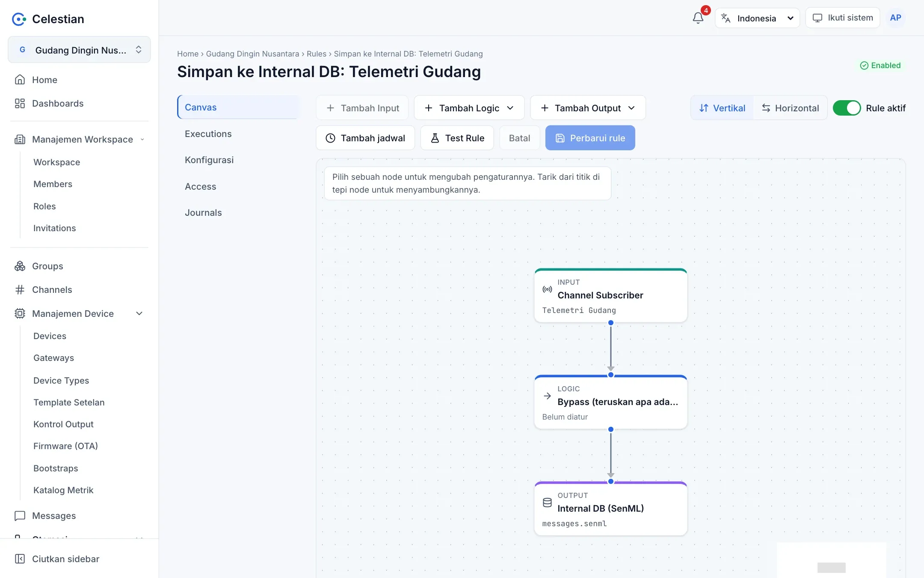Click the Ikuti sistem theme button
Viewport: 924px width, 578px height.
(842, 18)
